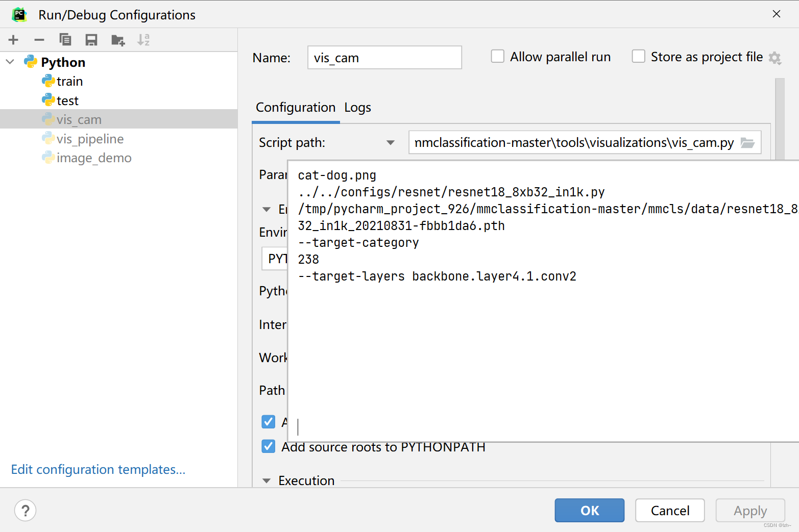Screen dimensions: 799x532
Task: Click the /tmp/pycharm_project_926 checkpoint path line
Action: [548, 209]
